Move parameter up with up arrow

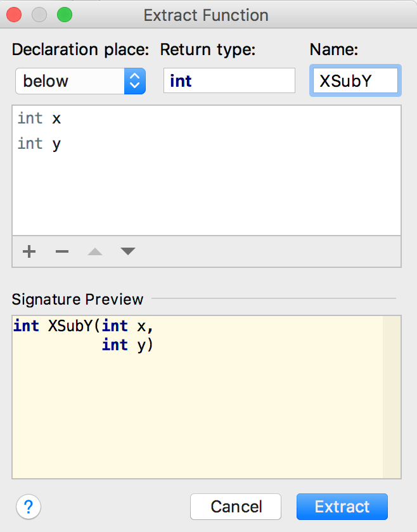click(95, 251)
